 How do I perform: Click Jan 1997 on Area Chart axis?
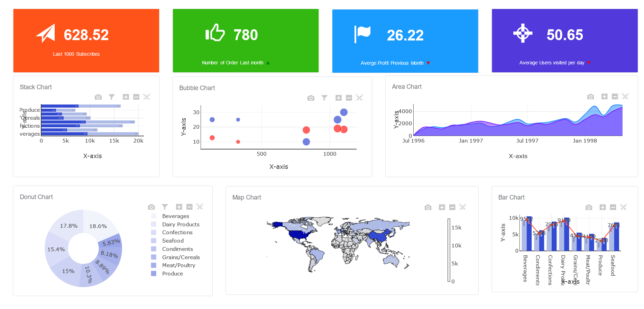pos(471,141)
